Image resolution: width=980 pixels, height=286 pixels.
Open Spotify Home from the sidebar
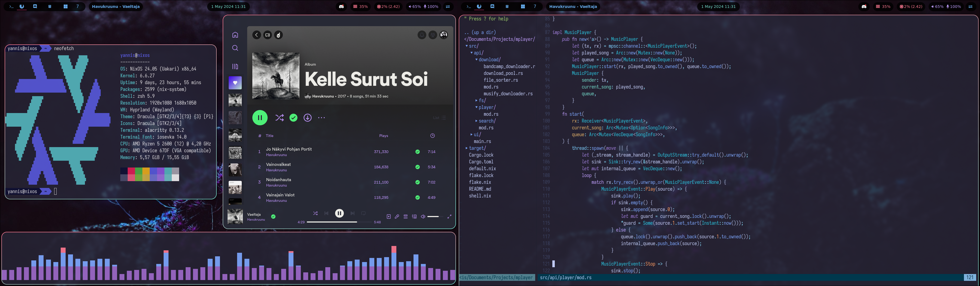pos(235,35)
